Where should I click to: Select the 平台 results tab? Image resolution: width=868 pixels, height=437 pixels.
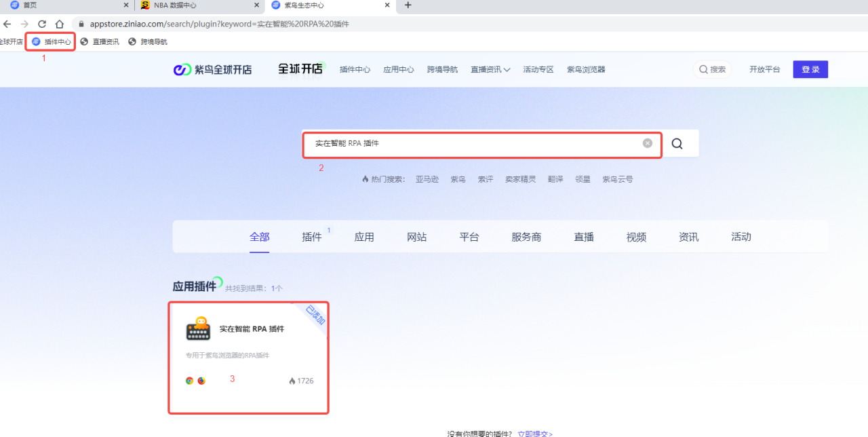click(x=469, y=237)
